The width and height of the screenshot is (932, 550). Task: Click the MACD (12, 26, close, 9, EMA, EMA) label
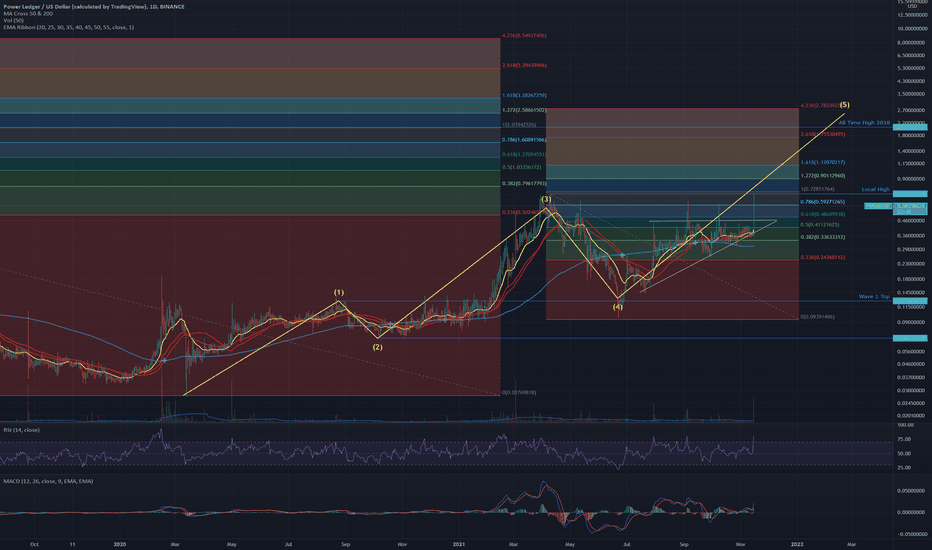48,481
